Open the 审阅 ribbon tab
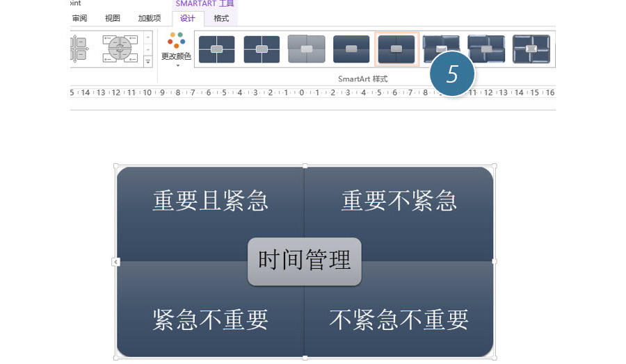 pos(79,18)
